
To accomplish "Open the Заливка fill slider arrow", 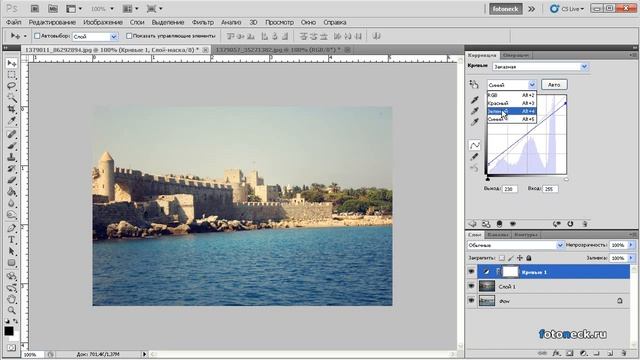I will coord(631,258).
